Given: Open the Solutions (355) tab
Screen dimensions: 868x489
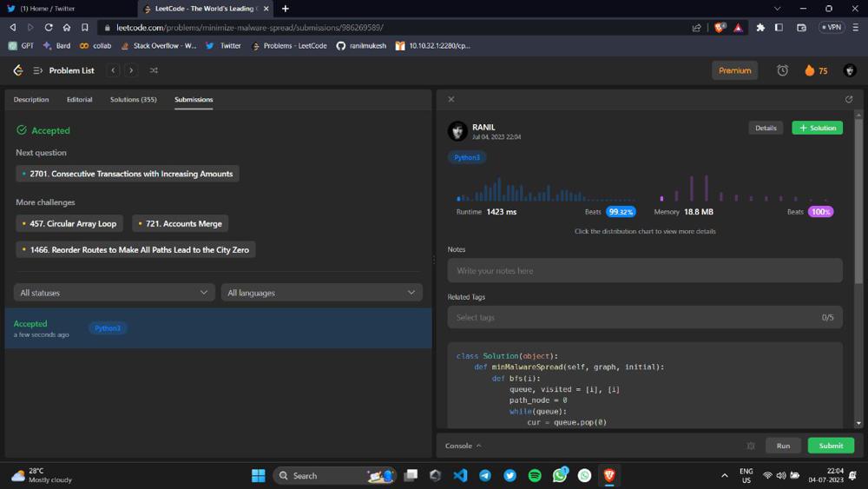Looking at the screenshot, I should (x=133, y=99).
